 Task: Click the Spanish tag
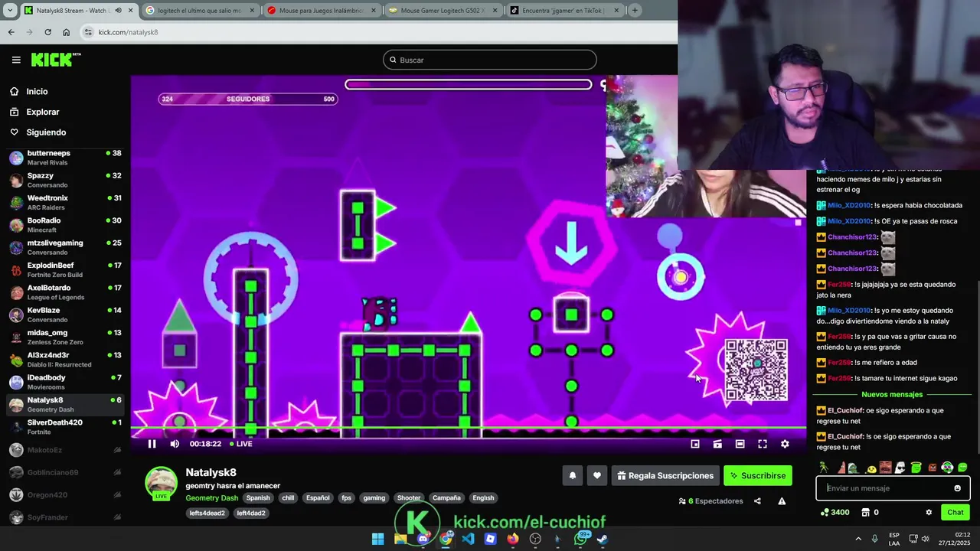pyautogui.click(x=258, y=498)
